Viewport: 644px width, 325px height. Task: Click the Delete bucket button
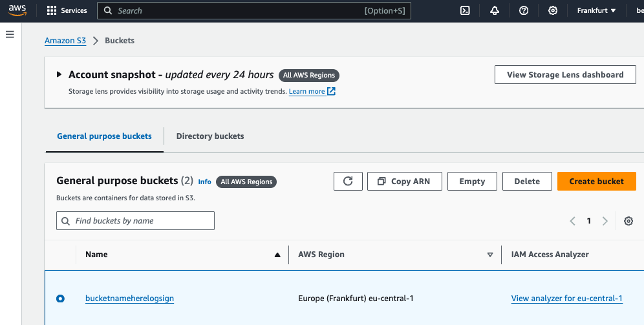tap(527, 182)
